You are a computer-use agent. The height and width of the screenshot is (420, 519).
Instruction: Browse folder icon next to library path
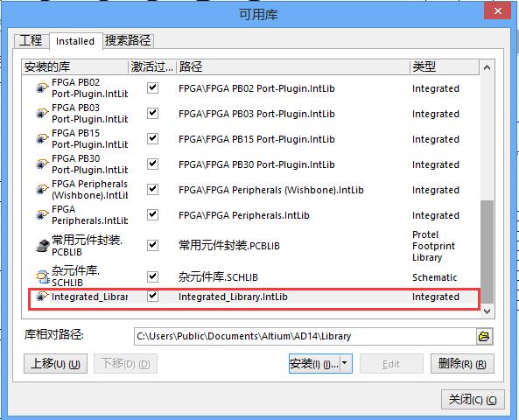click(484, 337)
